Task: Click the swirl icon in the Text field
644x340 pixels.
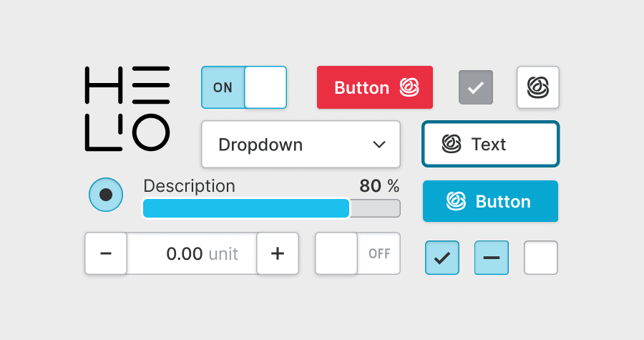Action: (x=451, y=145)
